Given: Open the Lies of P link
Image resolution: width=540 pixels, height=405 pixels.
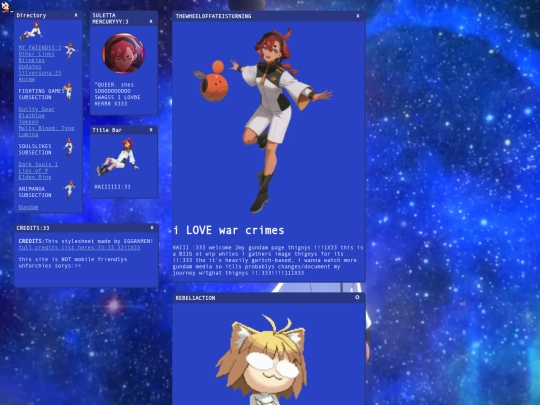Looking at the screenshot, I should pos(33,171).
